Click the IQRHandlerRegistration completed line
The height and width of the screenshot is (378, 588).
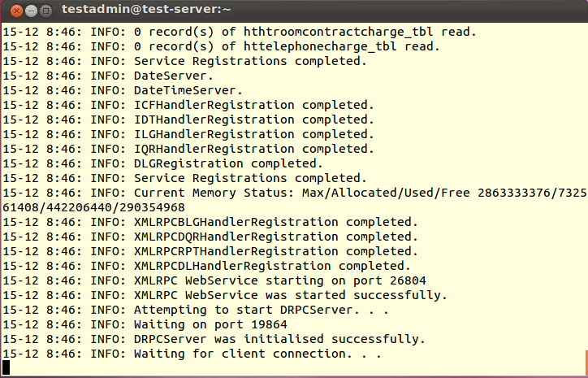[188, 149]
